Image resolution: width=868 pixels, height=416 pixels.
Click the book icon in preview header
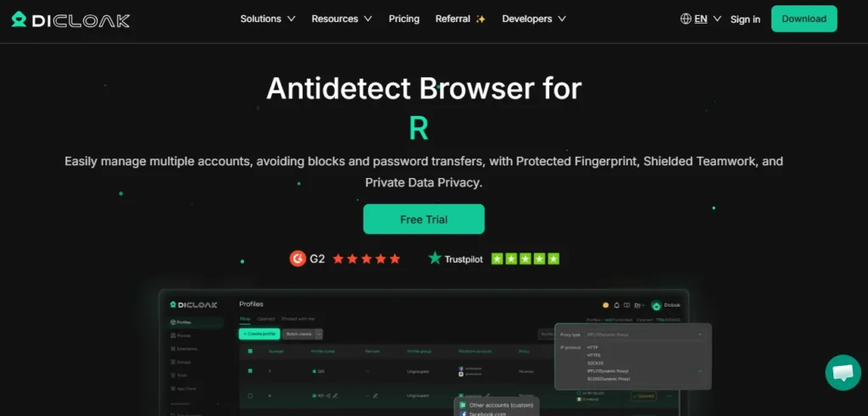(x=626, y=305)
